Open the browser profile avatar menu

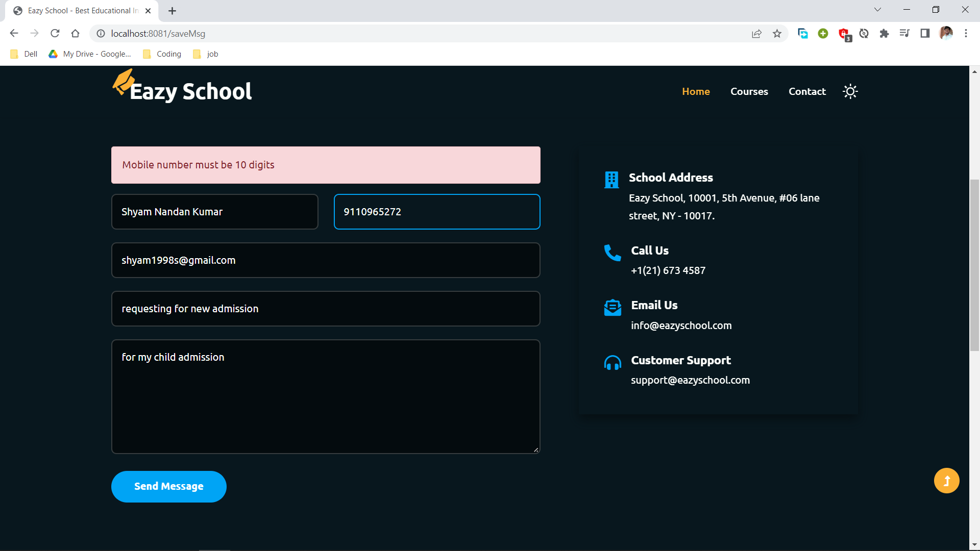point(947,33)
